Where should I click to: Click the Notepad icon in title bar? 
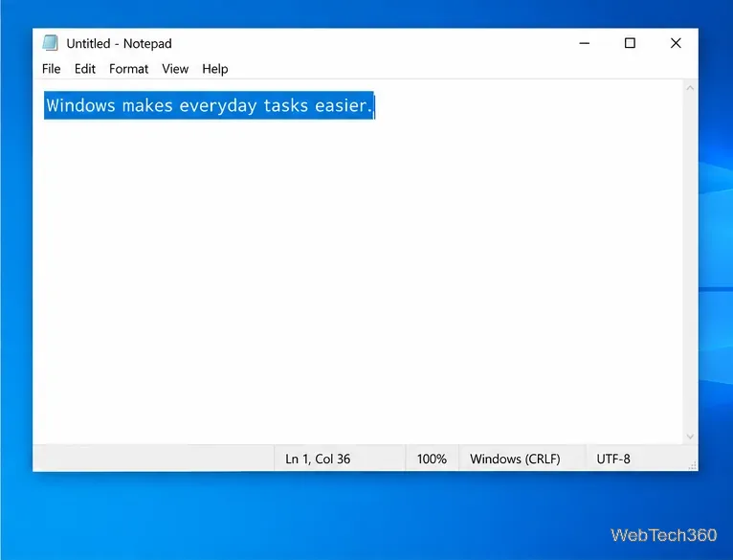pos(50,43)
